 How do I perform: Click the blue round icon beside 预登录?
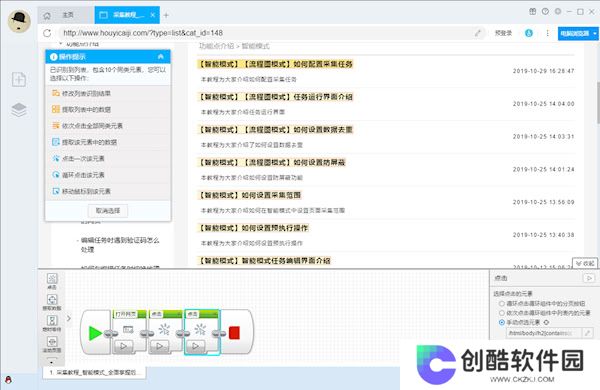point(529,33)
